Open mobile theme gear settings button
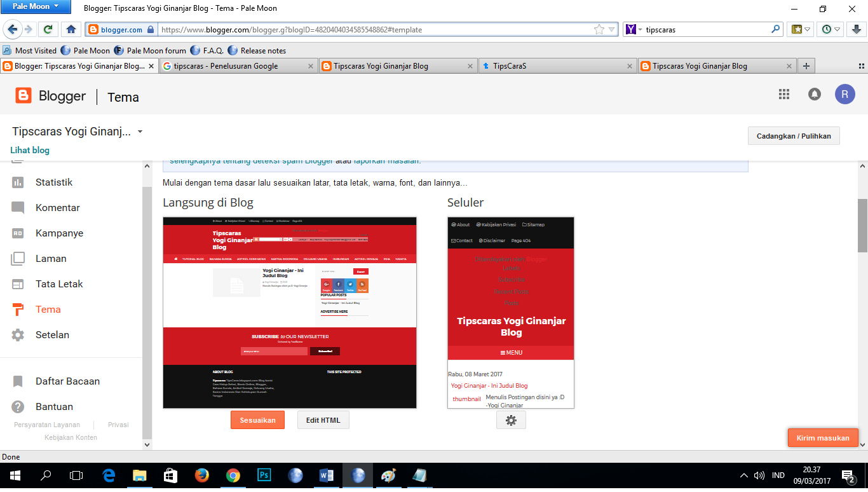The width and height of the screenshot is (868, 492). click(x=511, y=420)
